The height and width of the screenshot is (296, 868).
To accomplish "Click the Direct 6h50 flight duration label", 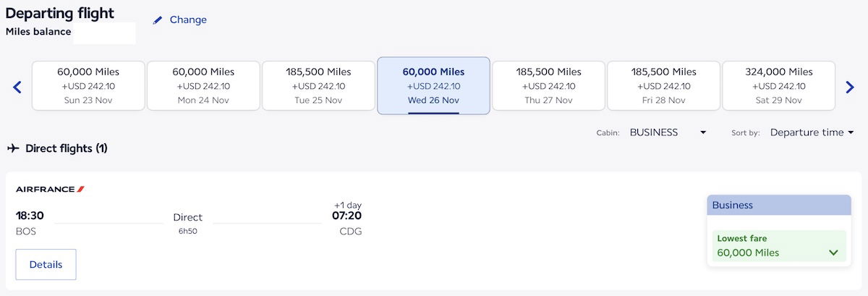I will (x=188, y=223).
